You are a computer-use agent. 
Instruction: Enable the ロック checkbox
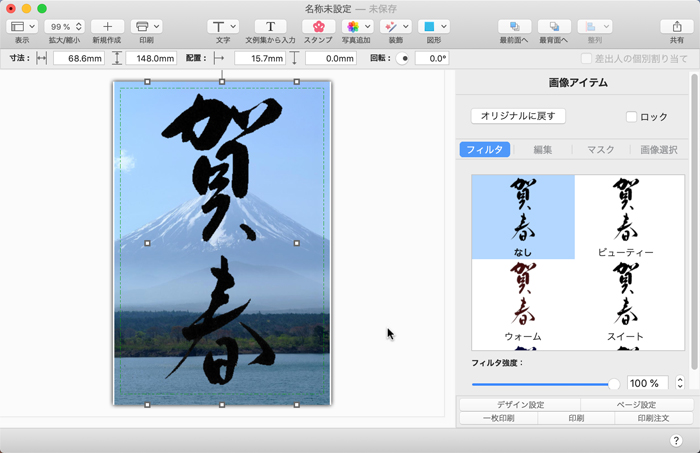pyautogui.click(x=631, y=117)
